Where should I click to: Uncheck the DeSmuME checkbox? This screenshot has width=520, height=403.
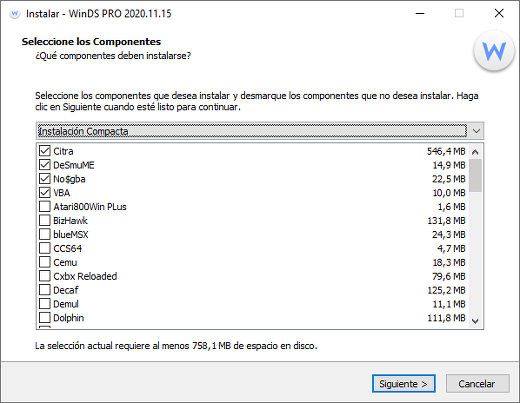pyautogui.click(x=45, y=165)
